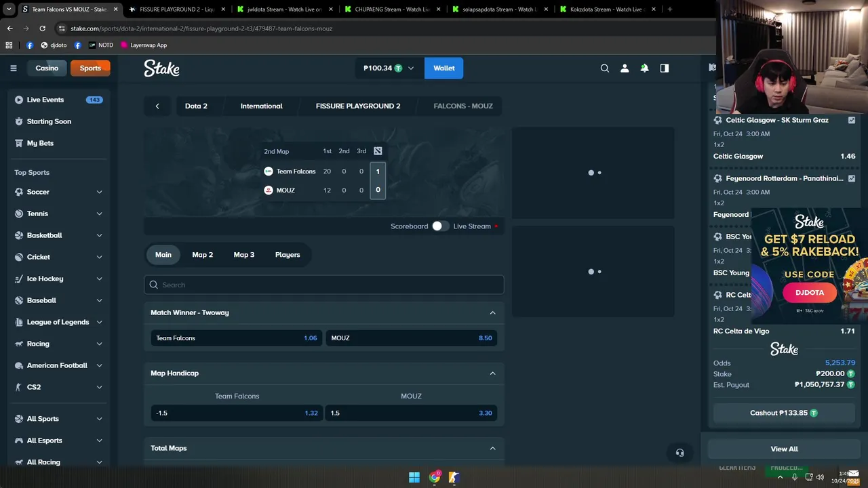Image resolution: width=868 pixels, height=488 pixels.
Task: Open Chrome from the taskbar
Action: pos(435,477)
